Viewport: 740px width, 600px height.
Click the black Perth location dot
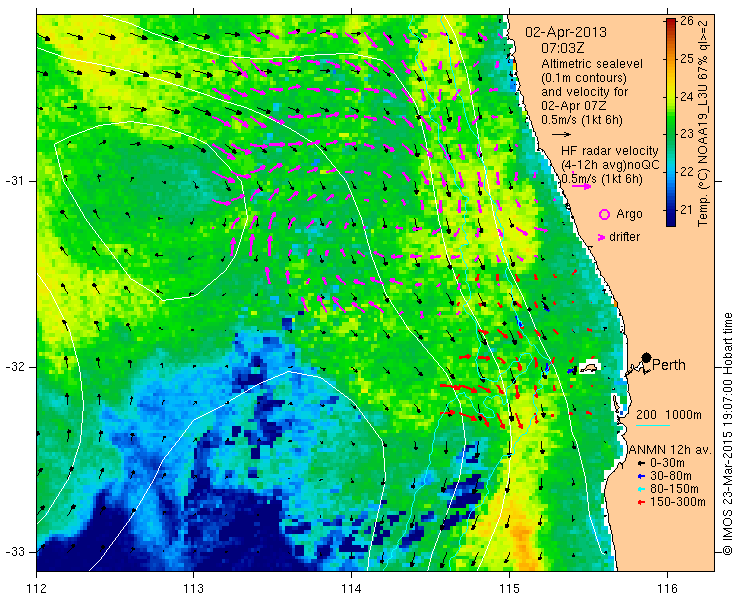pos(647,358)
